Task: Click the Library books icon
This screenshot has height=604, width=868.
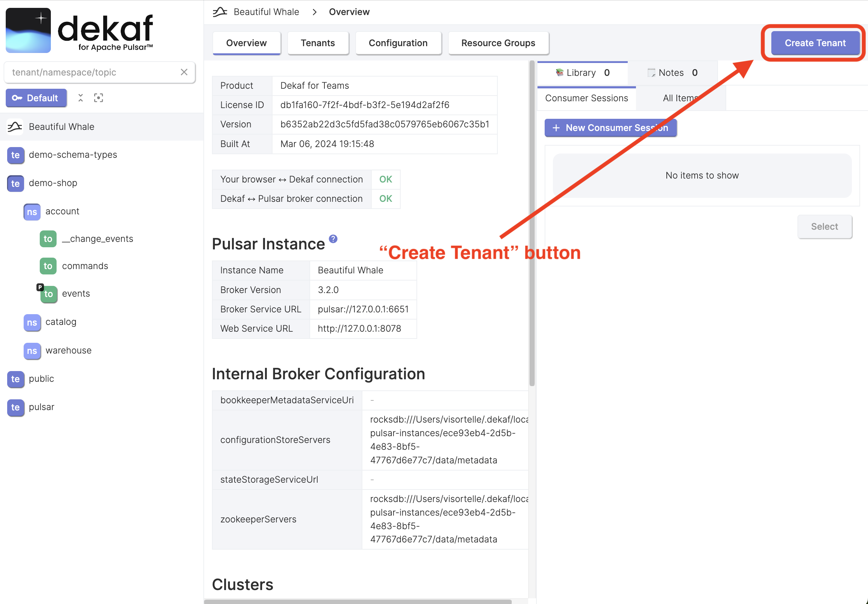Action: coord(560,73)
